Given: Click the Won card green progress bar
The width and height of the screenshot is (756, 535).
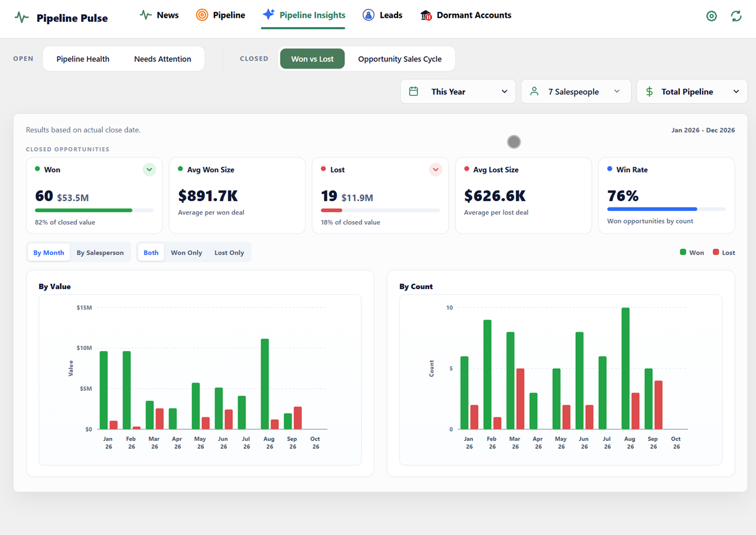Looking at the screenshot, I should (94, 210).
